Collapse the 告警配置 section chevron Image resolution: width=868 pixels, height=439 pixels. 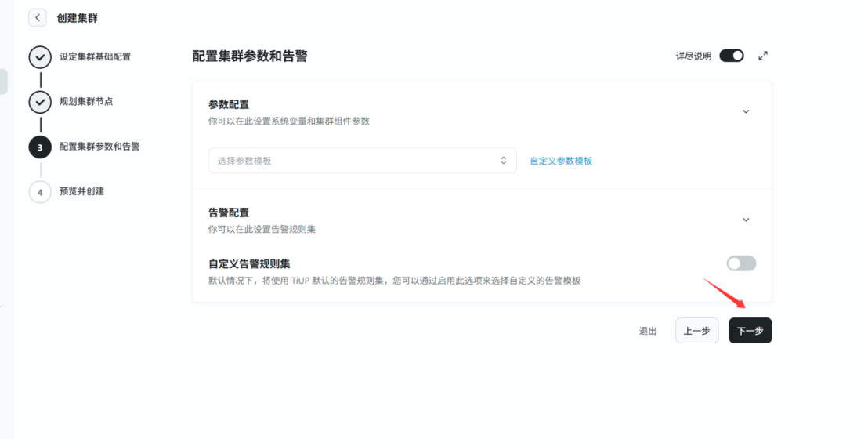pyautogui.click(x=745, y=219)
